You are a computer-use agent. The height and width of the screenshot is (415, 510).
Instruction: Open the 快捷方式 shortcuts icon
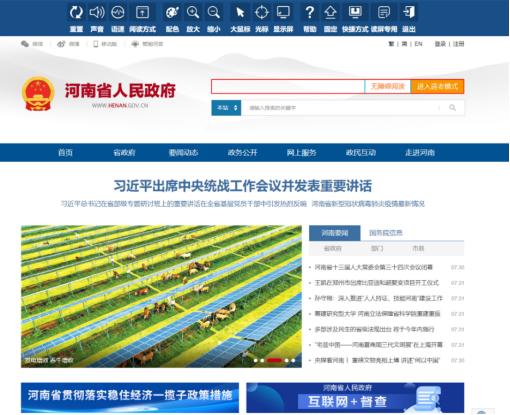click(355, 13)
